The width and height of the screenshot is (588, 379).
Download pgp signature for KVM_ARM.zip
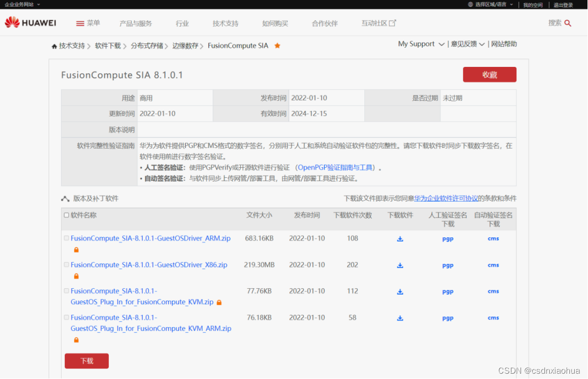448,318
